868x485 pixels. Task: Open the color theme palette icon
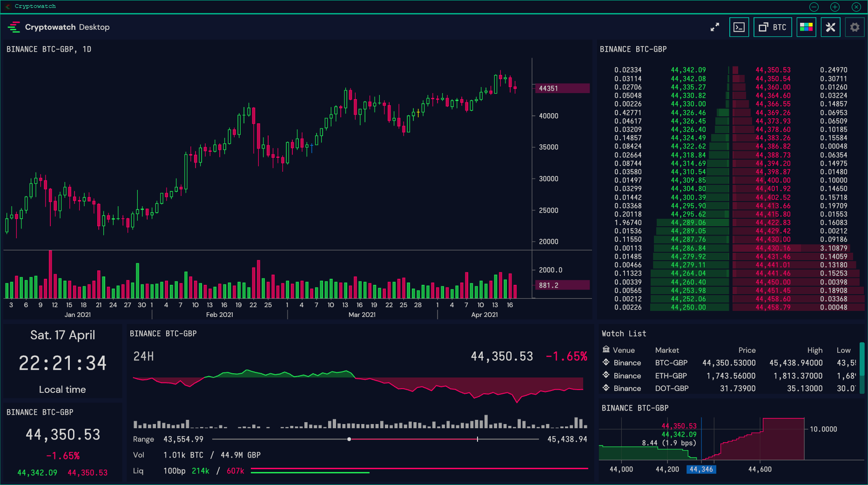point(806,27)
